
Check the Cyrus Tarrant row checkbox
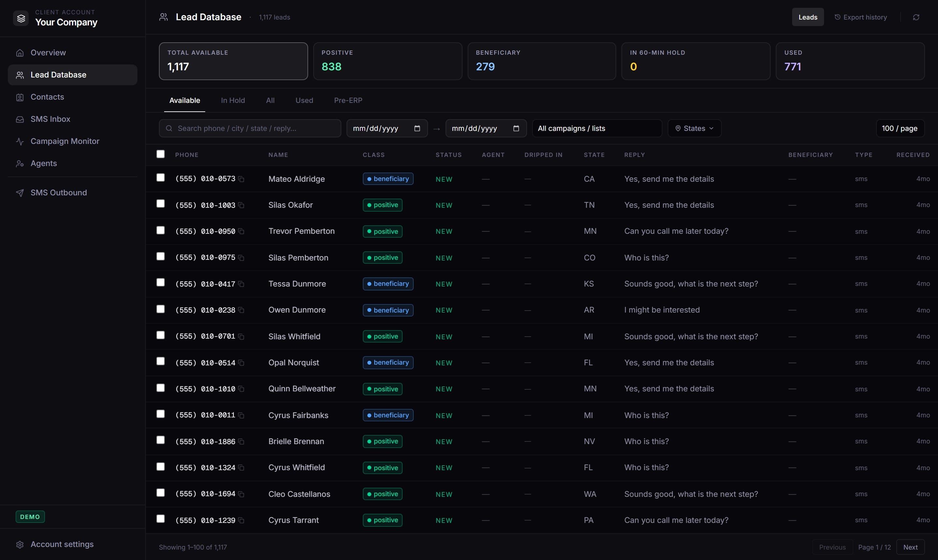click(x=161, y=519)
